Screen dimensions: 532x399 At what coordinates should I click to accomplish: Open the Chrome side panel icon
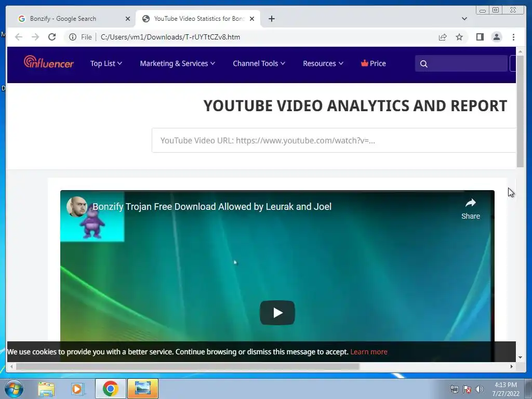[480, 37]
